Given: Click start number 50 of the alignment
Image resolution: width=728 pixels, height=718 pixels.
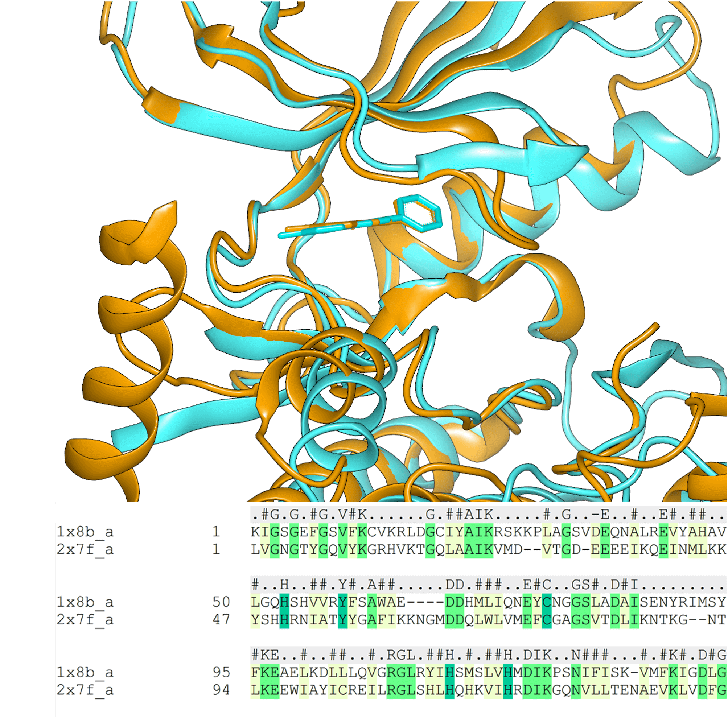Looking at the screenshot, I should pyautogui.click(x=221, y=602).
